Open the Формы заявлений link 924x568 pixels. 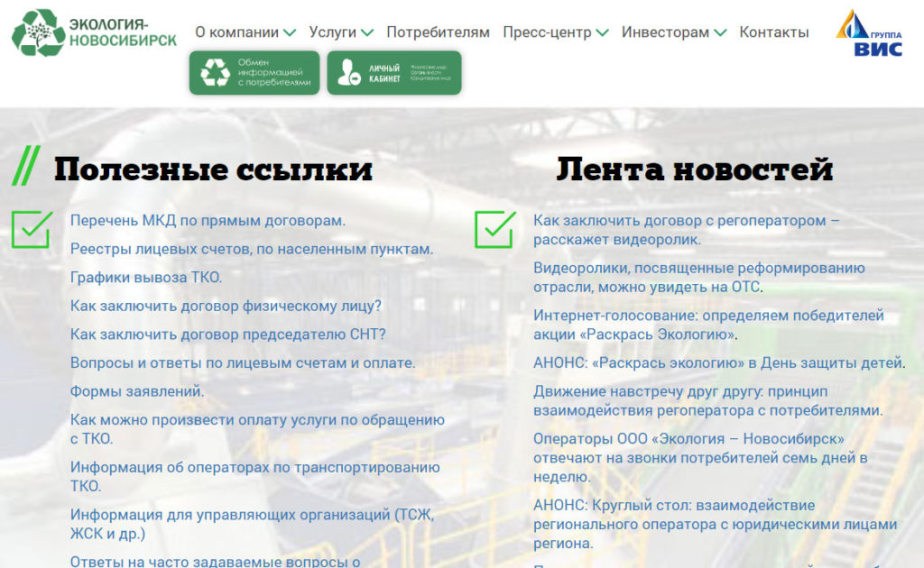[137, 391]
